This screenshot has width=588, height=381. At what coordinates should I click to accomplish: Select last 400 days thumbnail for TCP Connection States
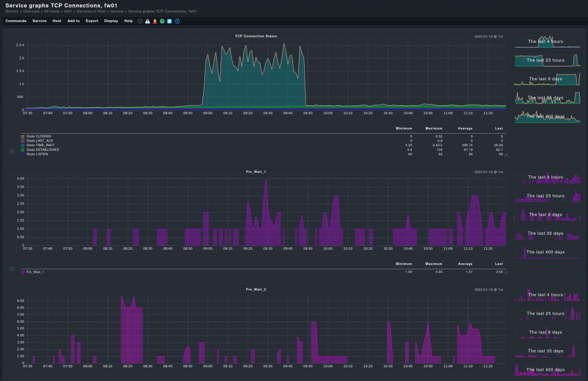coord(547,116)
